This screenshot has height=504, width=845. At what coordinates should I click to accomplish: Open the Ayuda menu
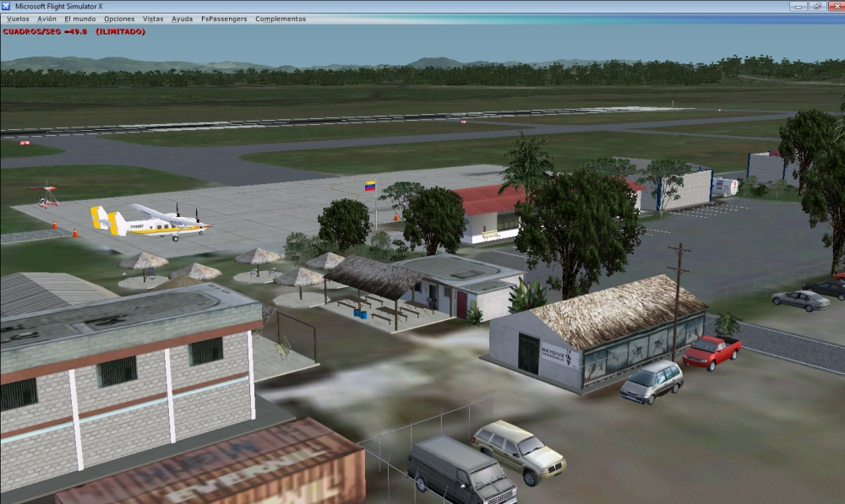pos(183,19)
